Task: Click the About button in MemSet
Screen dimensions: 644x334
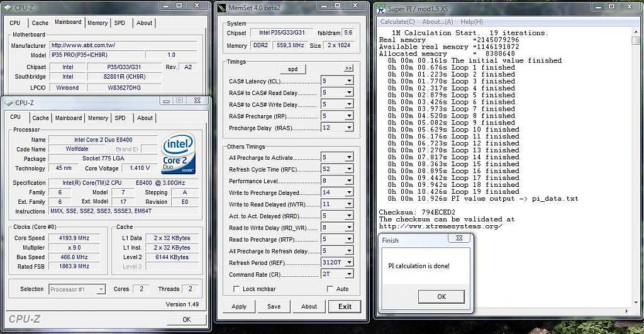Action: coord(309,306)
